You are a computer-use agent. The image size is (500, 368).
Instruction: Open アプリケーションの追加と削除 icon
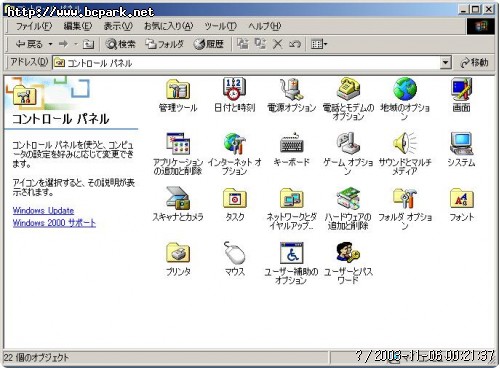[178, 144]
